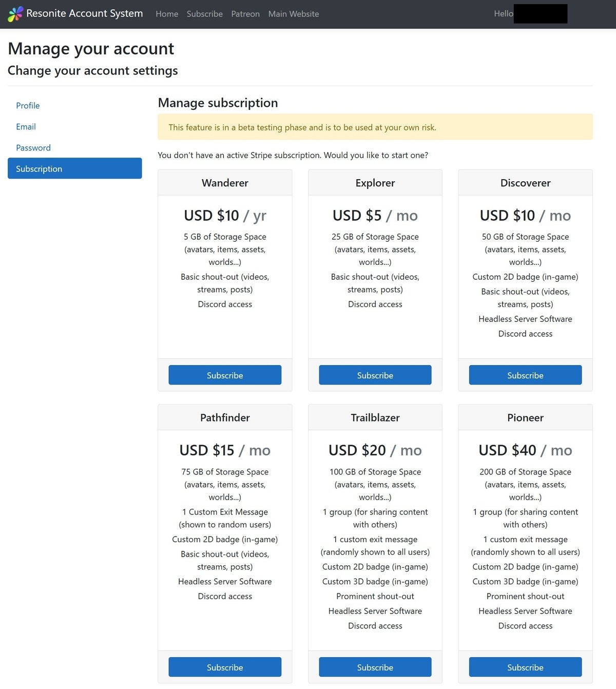Click Basic shout-out text in Explorer card
This screenshot has width=616, height=689.
click(x=375, y=283)
